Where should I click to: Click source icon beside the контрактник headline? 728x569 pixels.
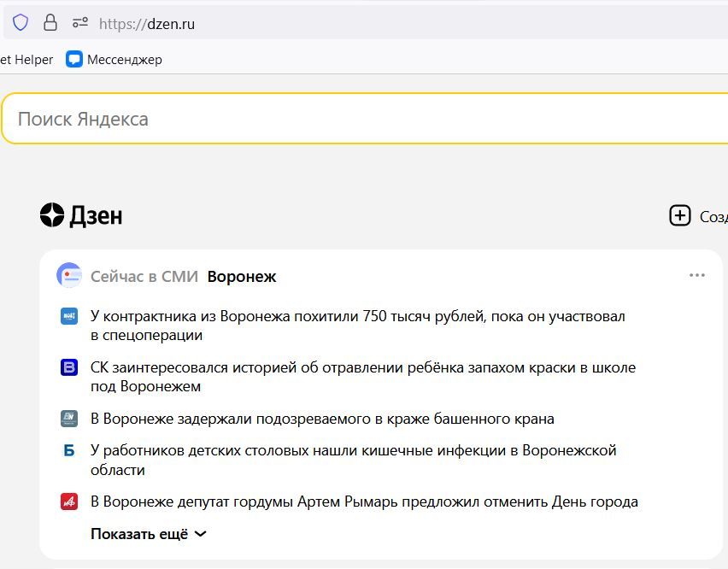pyautogui.click(x=69, y=316)
